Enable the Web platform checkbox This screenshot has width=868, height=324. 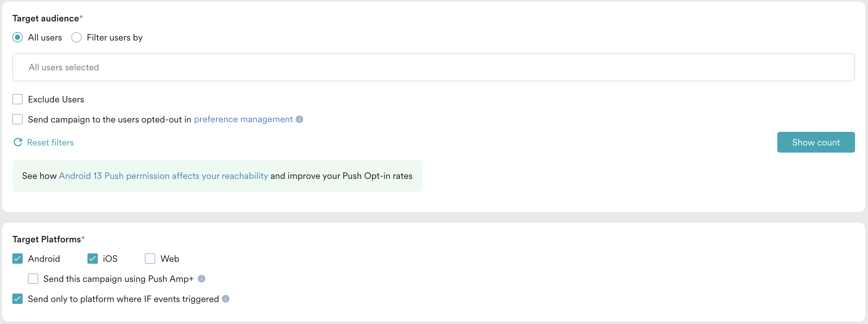point(150,259)
